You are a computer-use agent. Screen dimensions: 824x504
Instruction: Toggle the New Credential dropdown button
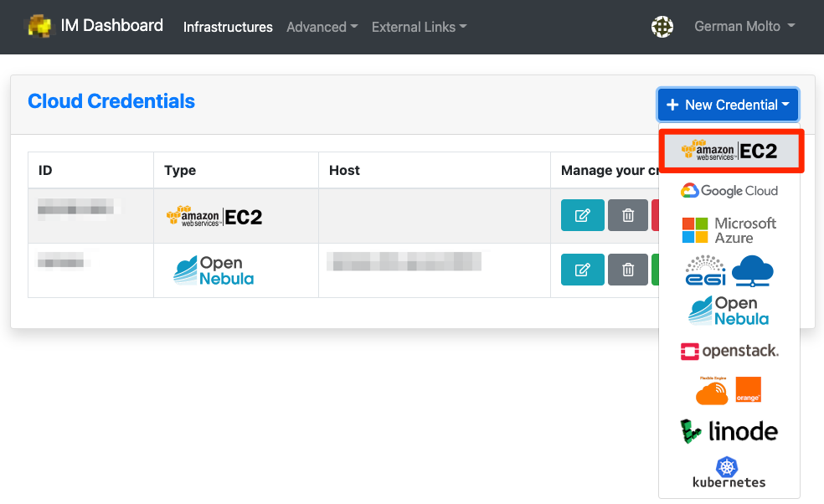(x=728, y=105)
